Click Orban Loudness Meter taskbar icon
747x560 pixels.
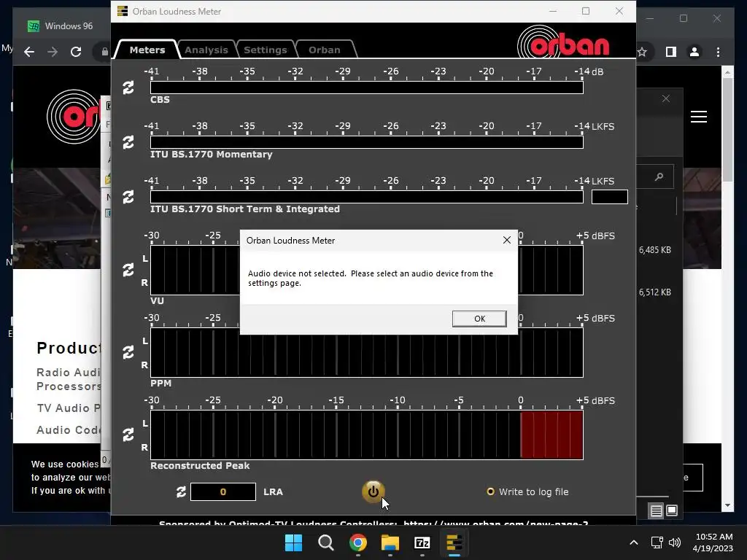point(454,542)
